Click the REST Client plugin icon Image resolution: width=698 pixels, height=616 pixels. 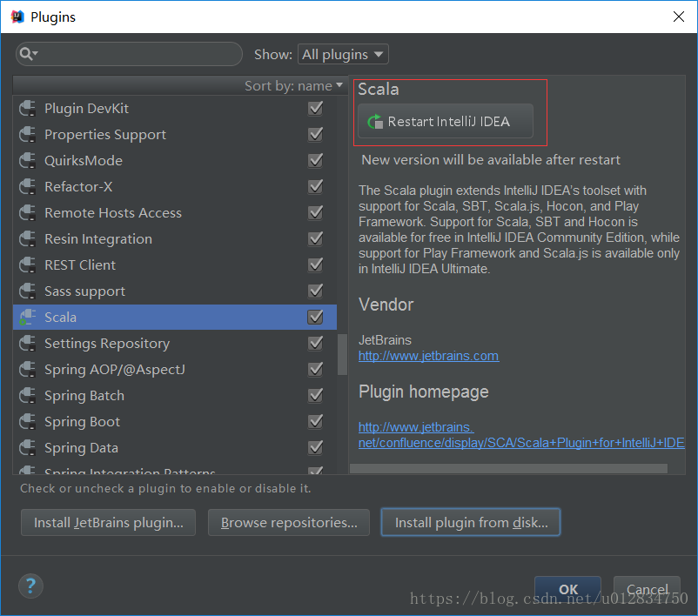pos(28,264)
